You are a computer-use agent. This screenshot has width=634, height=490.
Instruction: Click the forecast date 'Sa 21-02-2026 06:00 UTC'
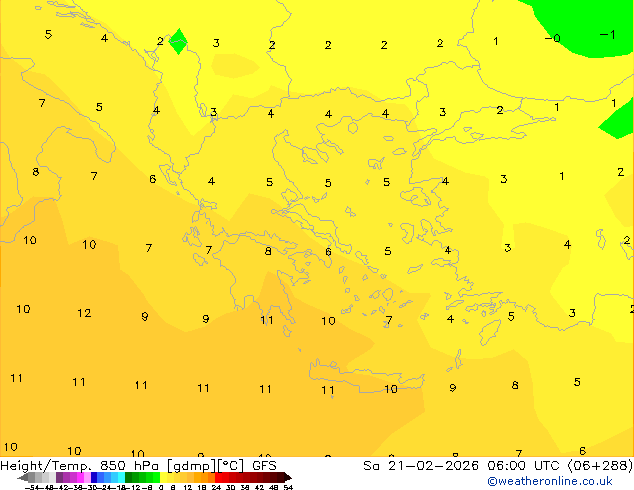(463, 466)
